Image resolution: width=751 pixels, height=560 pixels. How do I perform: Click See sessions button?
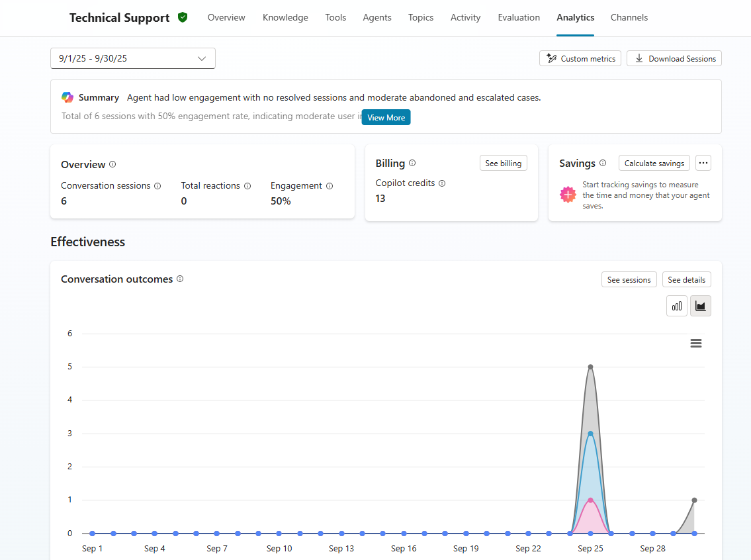tap(629, 280)
